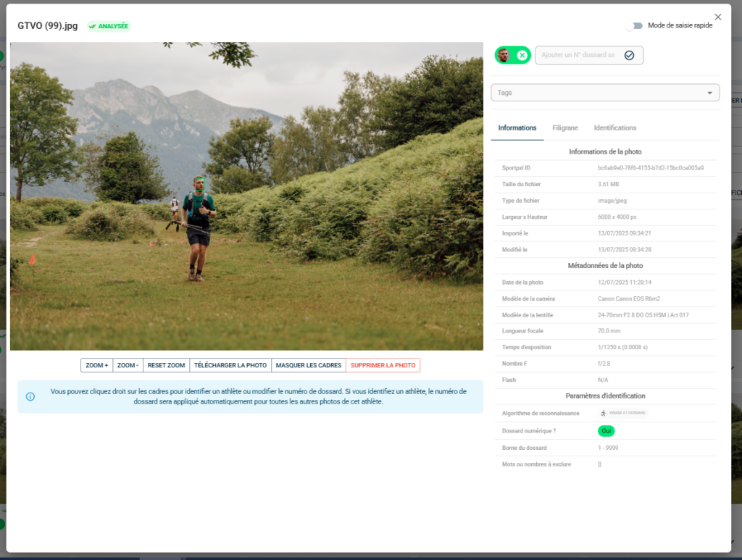
Task: Confirm bib number with the checkmark icon
Action: point(629,55)
